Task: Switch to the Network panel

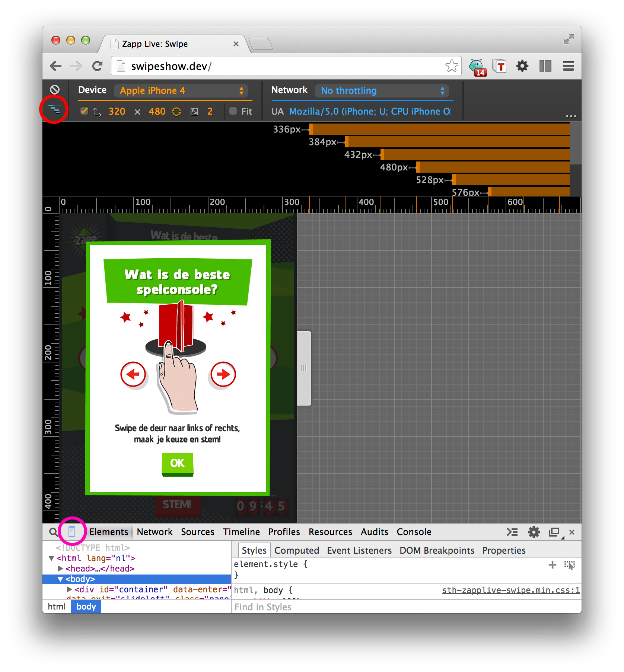Action: coord(154,532)
